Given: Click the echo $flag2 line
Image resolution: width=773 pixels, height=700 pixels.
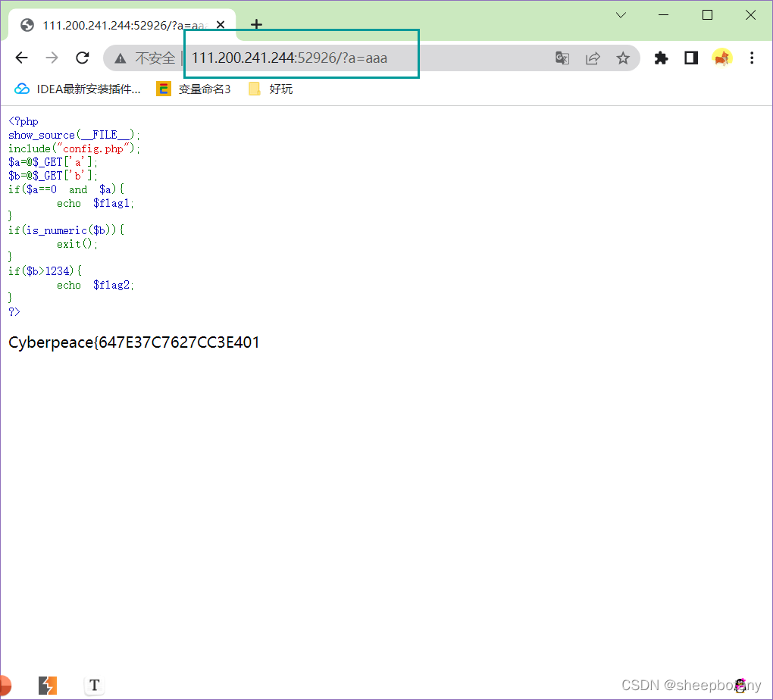Looking at the screenshot, I should tap(95, 286).
